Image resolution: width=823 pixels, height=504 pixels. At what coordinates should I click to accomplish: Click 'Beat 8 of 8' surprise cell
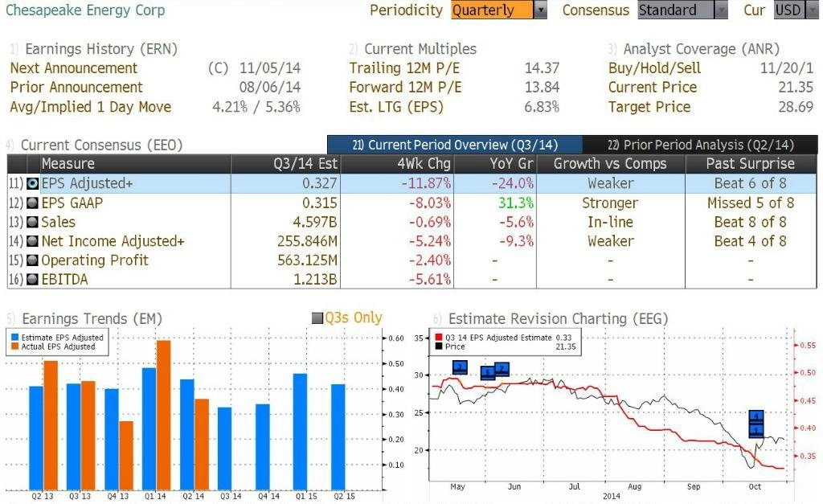[751, 222]
